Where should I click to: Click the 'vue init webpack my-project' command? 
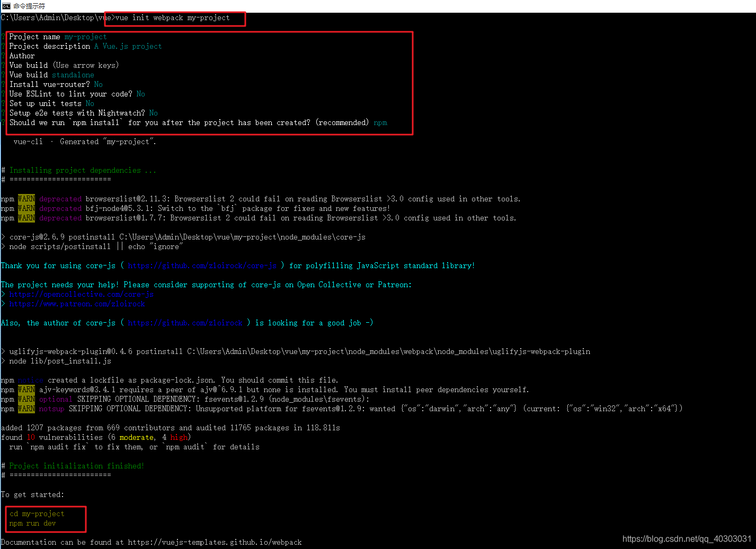[173, 17]
